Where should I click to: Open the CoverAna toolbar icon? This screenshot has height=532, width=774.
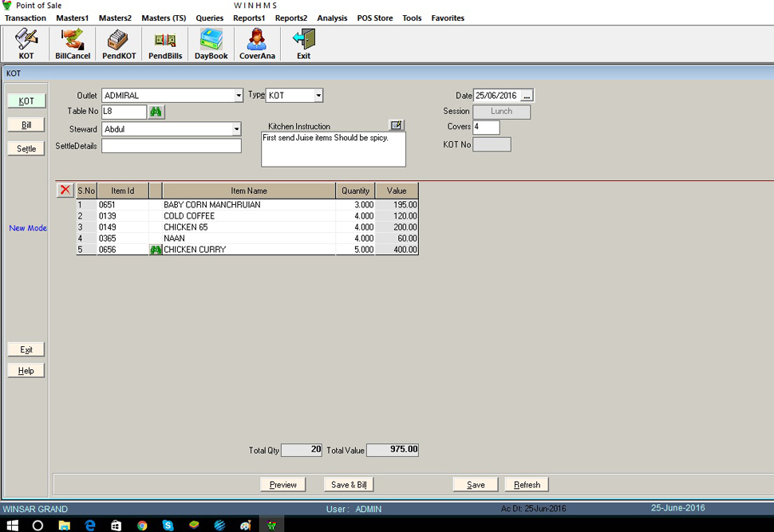[257, 44]
